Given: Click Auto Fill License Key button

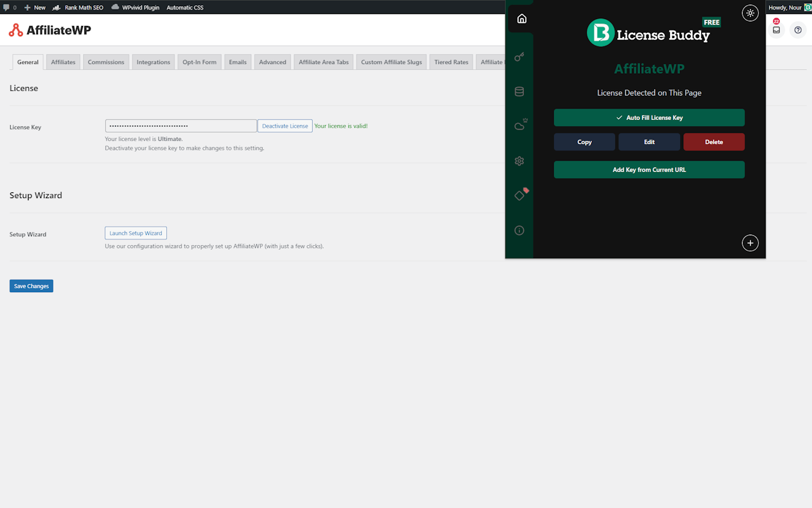Looking at the screenshot, I should [x=649, y=117].
